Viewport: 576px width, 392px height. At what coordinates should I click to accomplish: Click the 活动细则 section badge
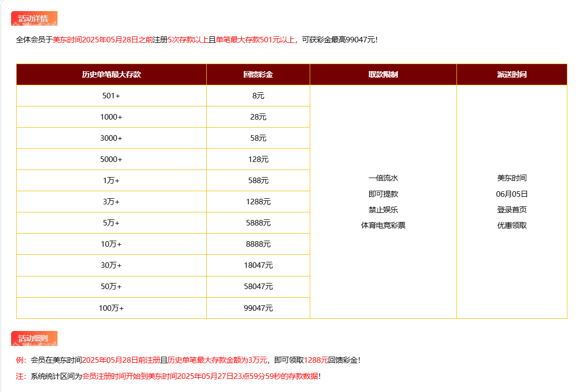pyautogui.click(x=34, y=339)
